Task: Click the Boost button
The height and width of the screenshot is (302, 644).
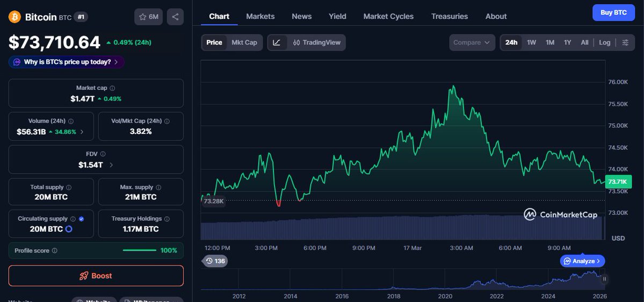Action: [x=96, y=276]
